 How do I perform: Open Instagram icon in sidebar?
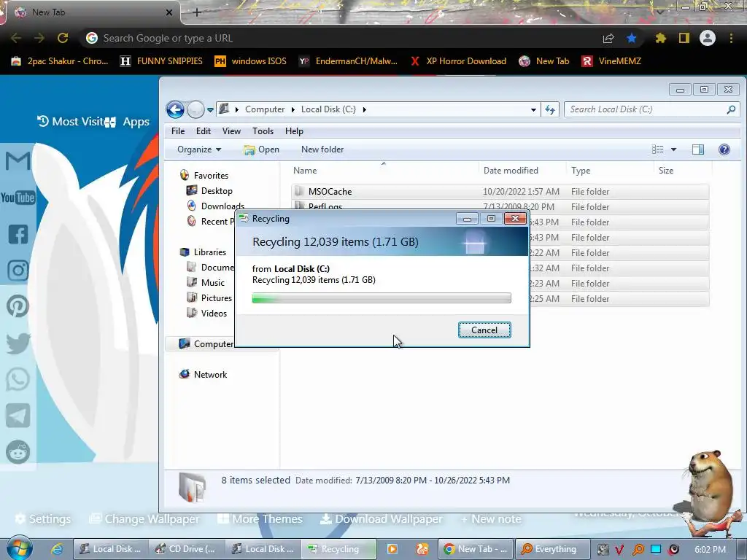(x=18, y=271)
